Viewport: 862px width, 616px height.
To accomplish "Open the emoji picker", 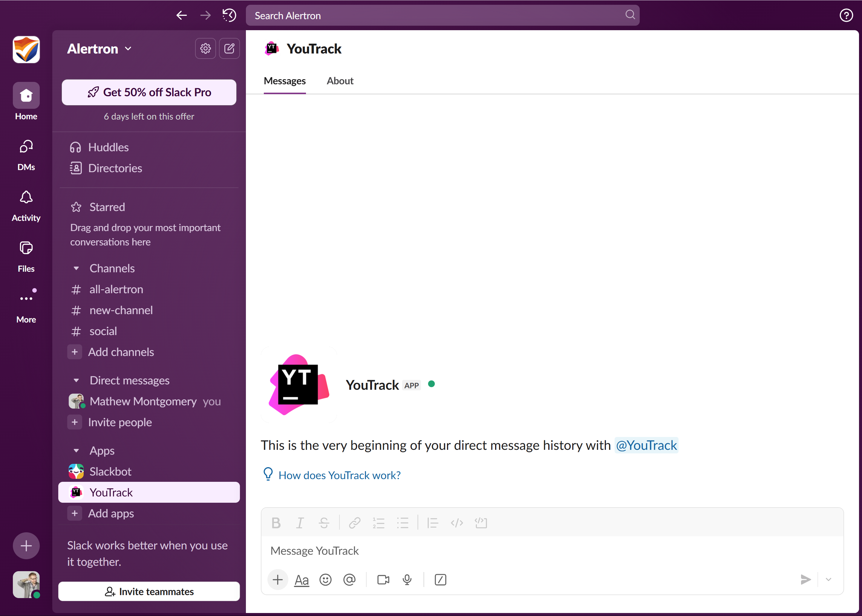I will click(x=325, y=580).
